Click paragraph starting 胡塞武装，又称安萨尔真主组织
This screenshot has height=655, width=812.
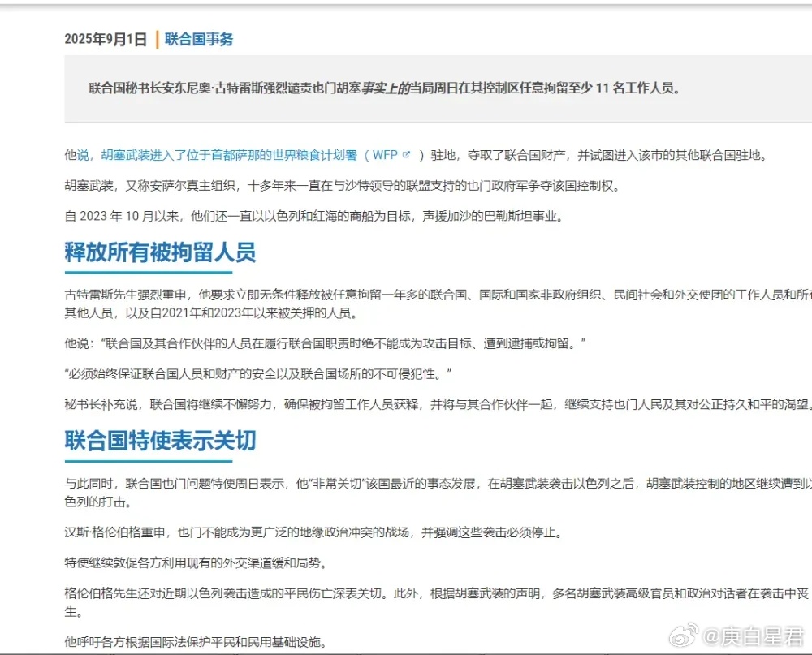343,185
